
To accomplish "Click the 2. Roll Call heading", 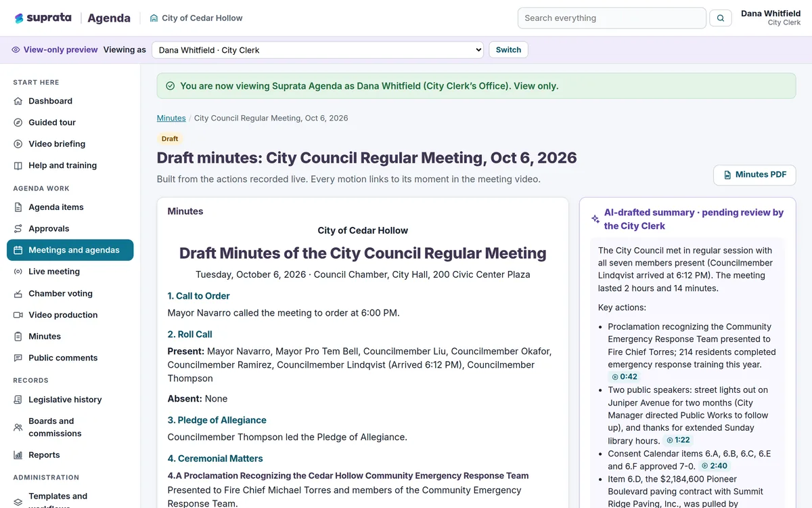I will [190, 335].
